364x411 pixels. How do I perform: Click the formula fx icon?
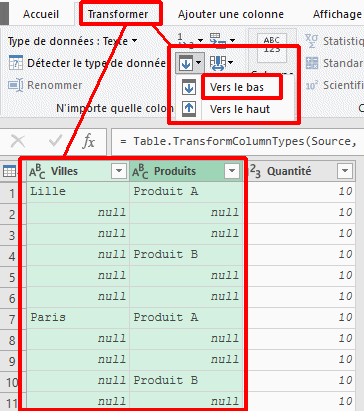click(x=89, y=141)
